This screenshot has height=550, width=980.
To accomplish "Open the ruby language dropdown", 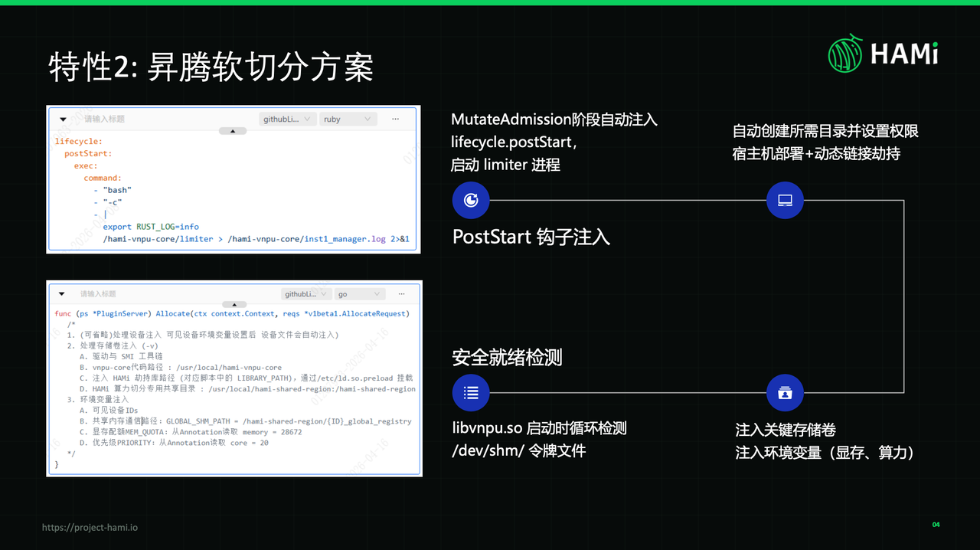I will coord(348,119).
